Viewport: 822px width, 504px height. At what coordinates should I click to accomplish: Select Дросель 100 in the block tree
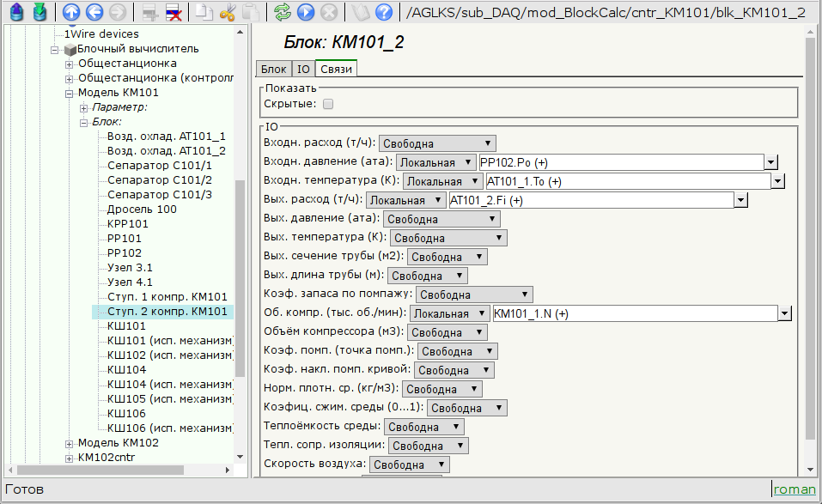pos(142,209)
